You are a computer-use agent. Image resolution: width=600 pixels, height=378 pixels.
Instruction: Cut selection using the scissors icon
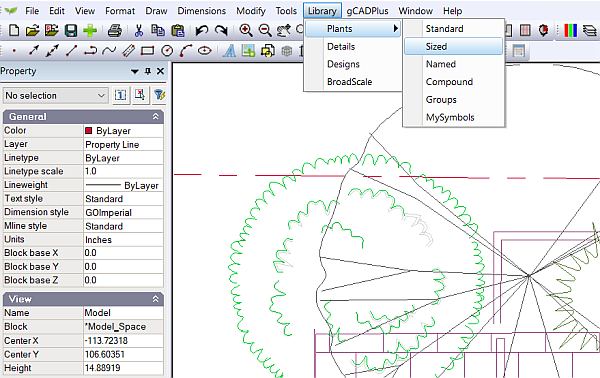[139, 30]
